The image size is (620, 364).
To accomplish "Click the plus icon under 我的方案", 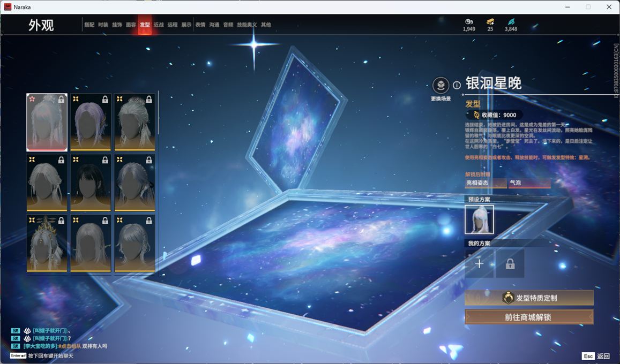I will click(x=479, y=264).
